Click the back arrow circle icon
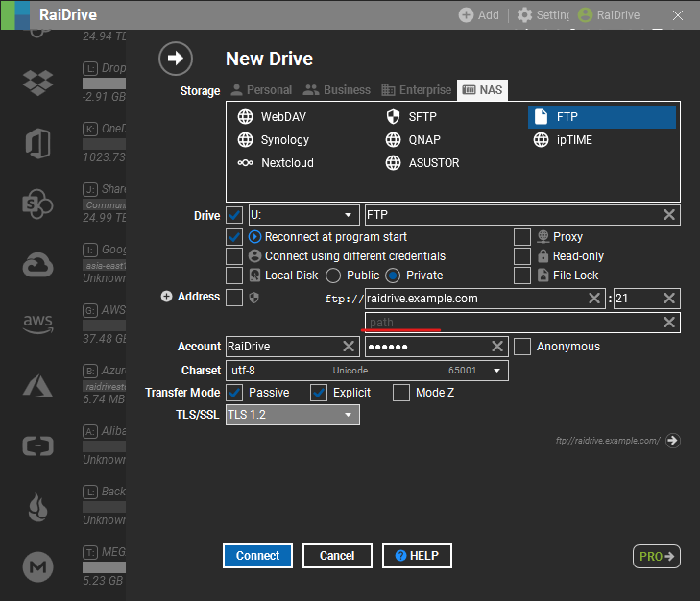This screenshot has width=700, height=601. click(175, 59)
